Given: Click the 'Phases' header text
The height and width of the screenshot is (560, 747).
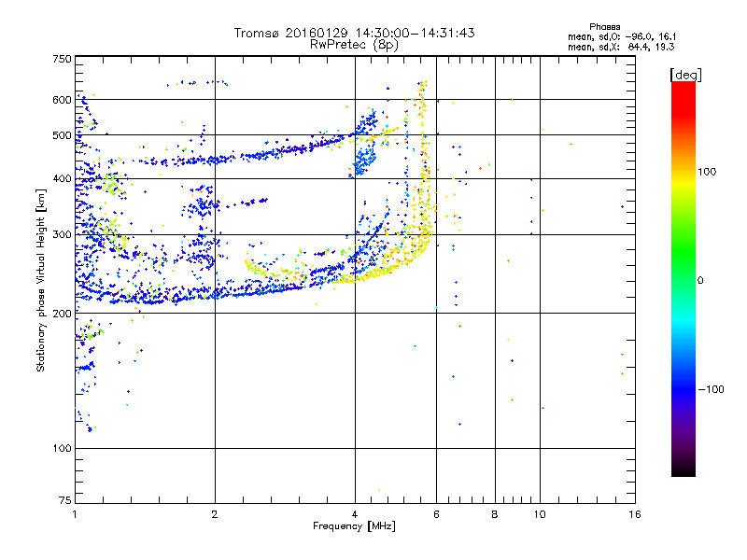Looking at the screenshot, I should [x=604, y=27].
